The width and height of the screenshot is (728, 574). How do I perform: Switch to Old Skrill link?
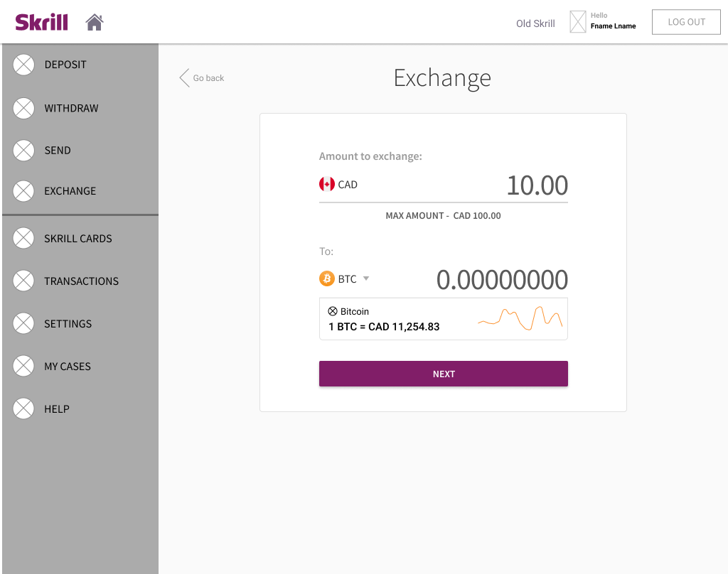tap(535, 23)
